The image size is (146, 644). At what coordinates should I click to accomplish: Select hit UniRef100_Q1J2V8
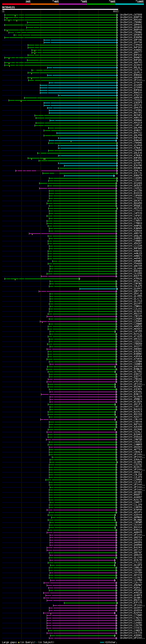(131, 557)
